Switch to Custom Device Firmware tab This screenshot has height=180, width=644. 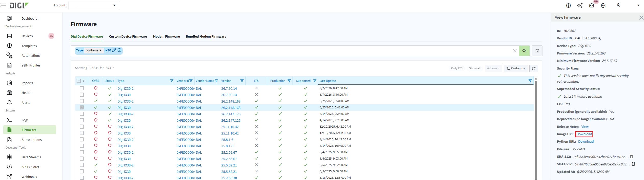pos(128,37)
